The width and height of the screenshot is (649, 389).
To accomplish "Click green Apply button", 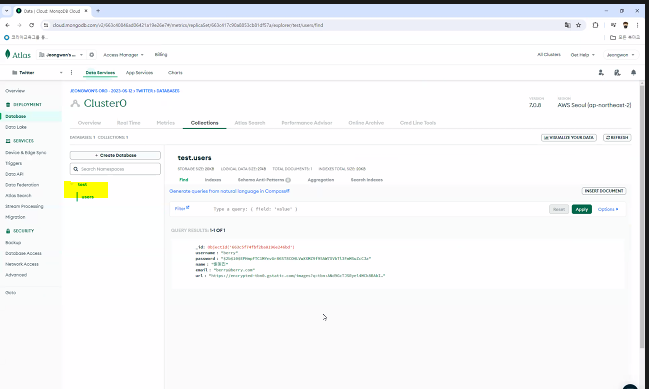I will [x=582, y=209].
